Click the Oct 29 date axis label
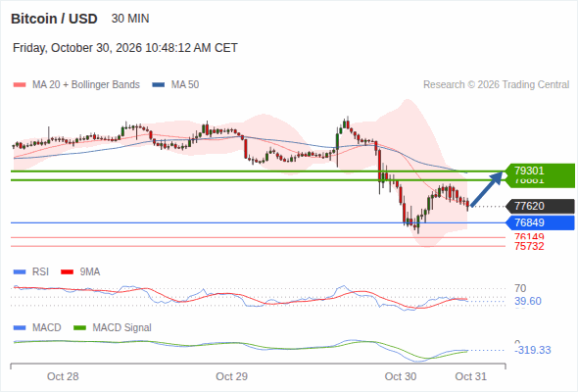Image resolution: width=578 pixels, height=392 pixels. [x=231, y=376]
